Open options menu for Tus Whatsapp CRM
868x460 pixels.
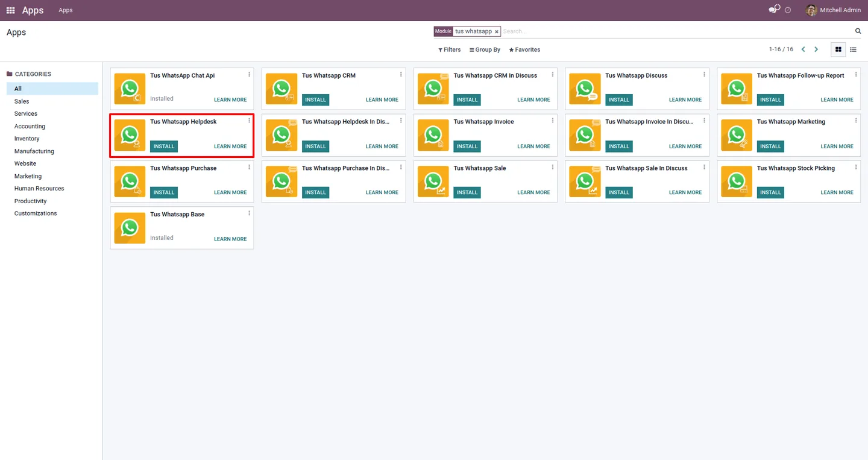click(x=401, y=74)
